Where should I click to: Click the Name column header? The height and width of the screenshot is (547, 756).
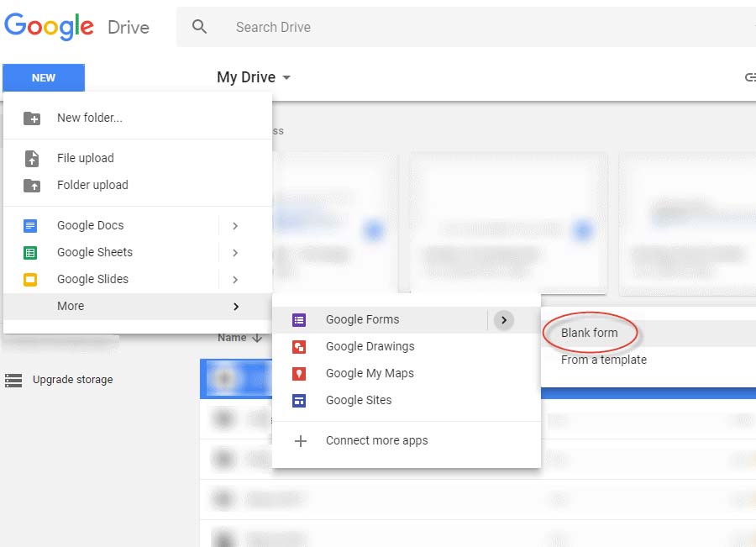[x=232, y=338]
